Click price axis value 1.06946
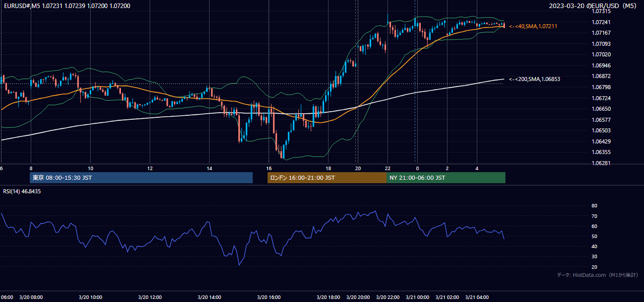 point(601,65)
